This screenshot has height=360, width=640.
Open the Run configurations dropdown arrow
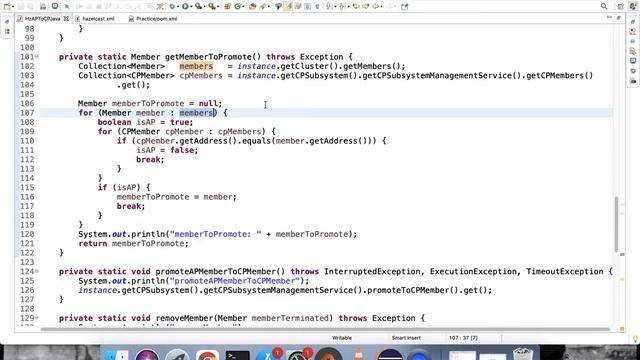(191, 7)
